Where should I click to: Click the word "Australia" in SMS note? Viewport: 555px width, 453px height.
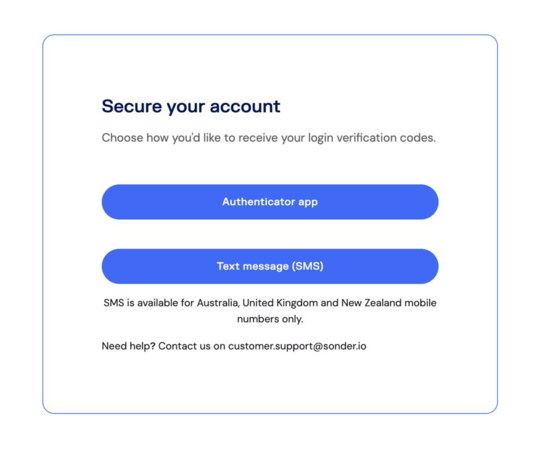coord(218,303)
